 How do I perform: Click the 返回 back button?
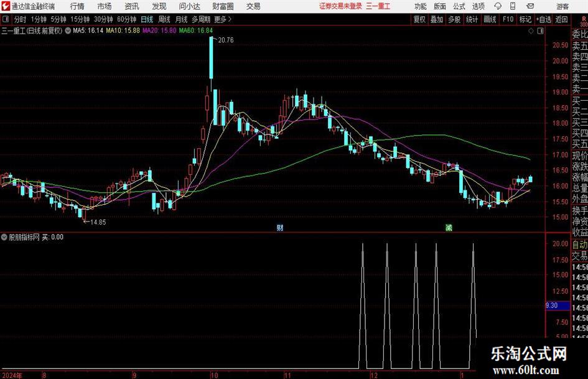pos(561,19)
